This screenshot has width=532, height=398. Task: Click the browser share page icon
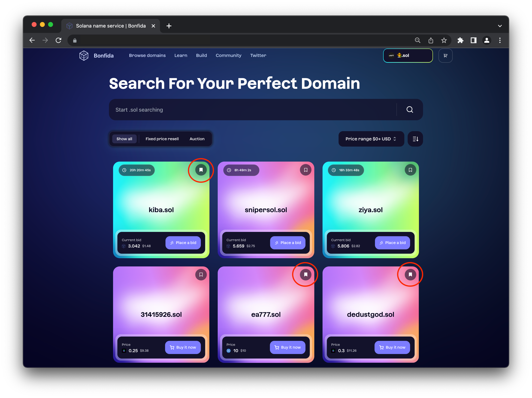click(430, 40)
